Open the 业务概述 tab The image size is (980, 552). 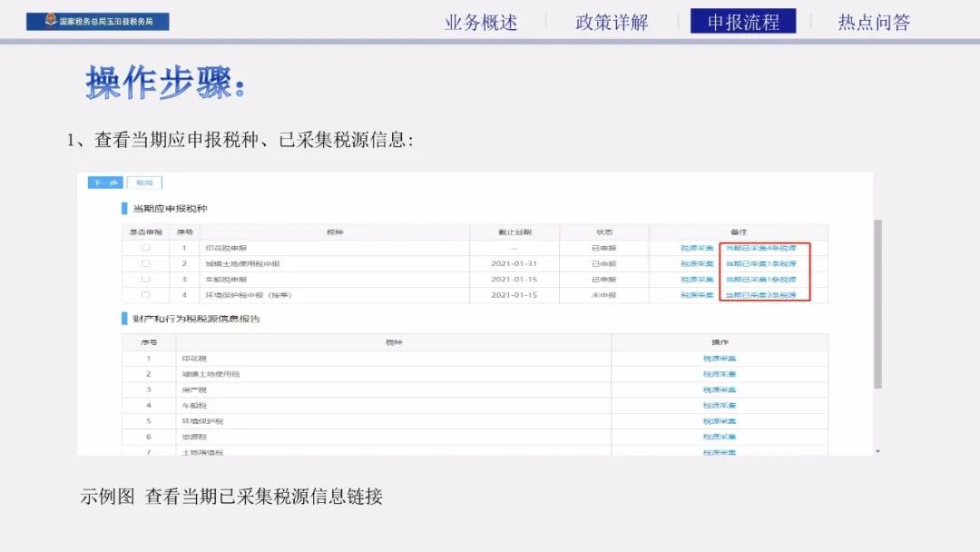pos(481,23)
